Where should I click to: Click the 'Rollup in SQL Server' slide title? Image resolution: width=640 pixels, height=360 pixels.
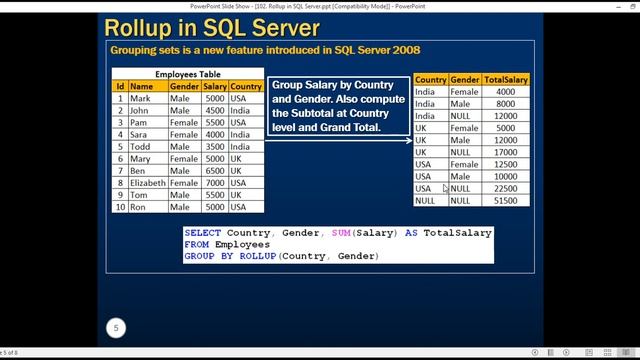(212, 28)
